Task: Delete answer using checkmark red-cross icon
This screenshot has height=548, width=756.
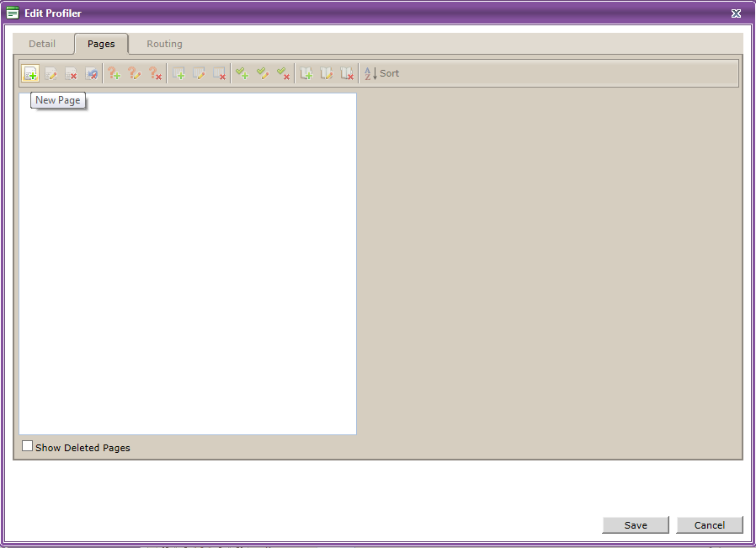Action: (x=283, y=73)
